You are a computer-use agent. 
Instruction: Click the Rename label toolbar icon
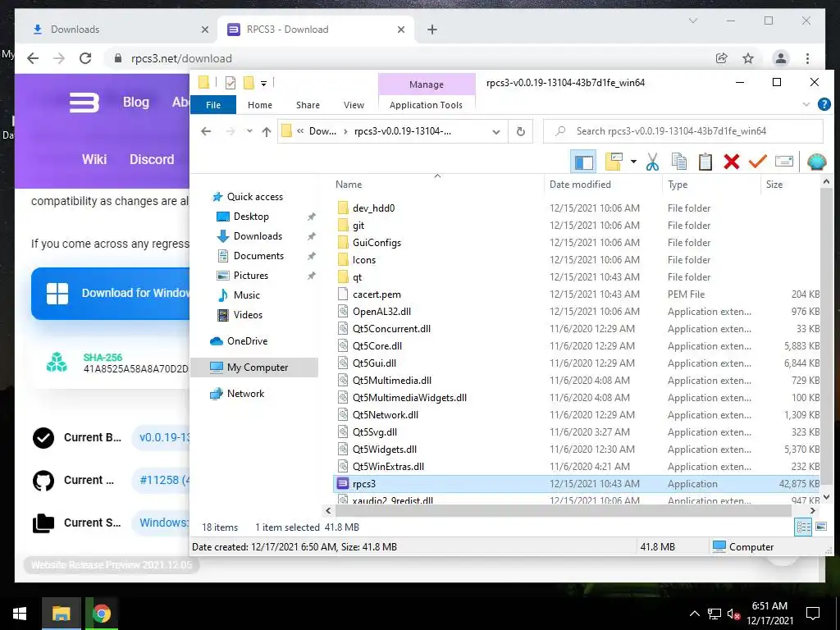783,162
